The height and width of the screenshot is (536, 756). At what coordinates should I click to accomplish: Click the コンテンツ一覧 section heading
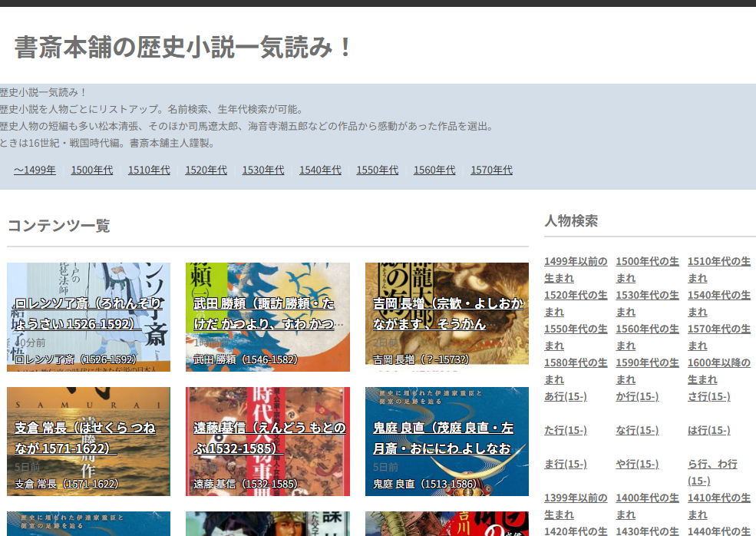pos(59,226)
